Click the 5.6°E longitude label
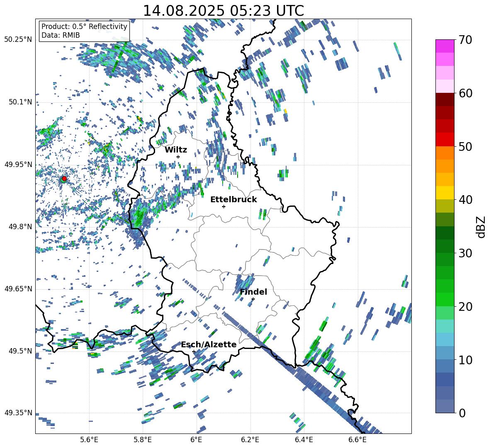The height and width of the screenshot is (448, 491). pyautogui.click(x=89, y=440)
